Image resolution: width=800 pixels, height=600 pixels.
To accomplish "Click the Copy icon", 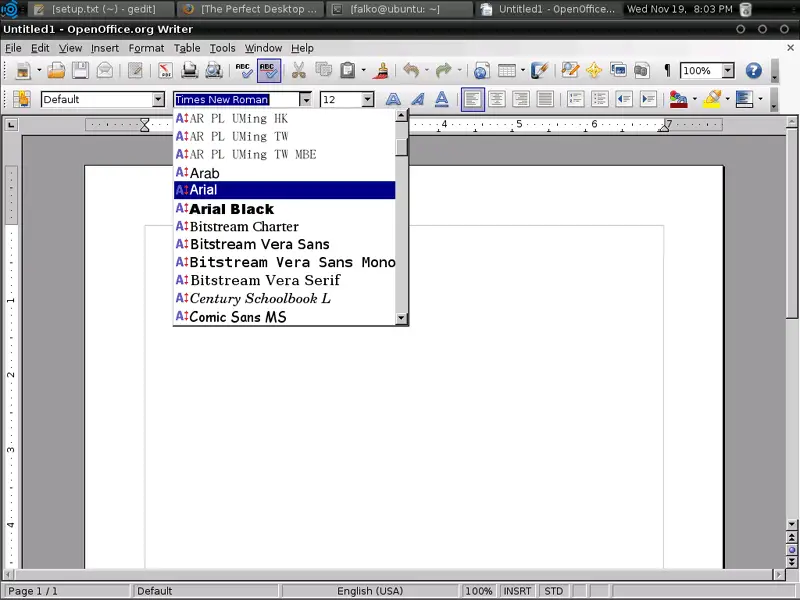I will pos(323,70).
